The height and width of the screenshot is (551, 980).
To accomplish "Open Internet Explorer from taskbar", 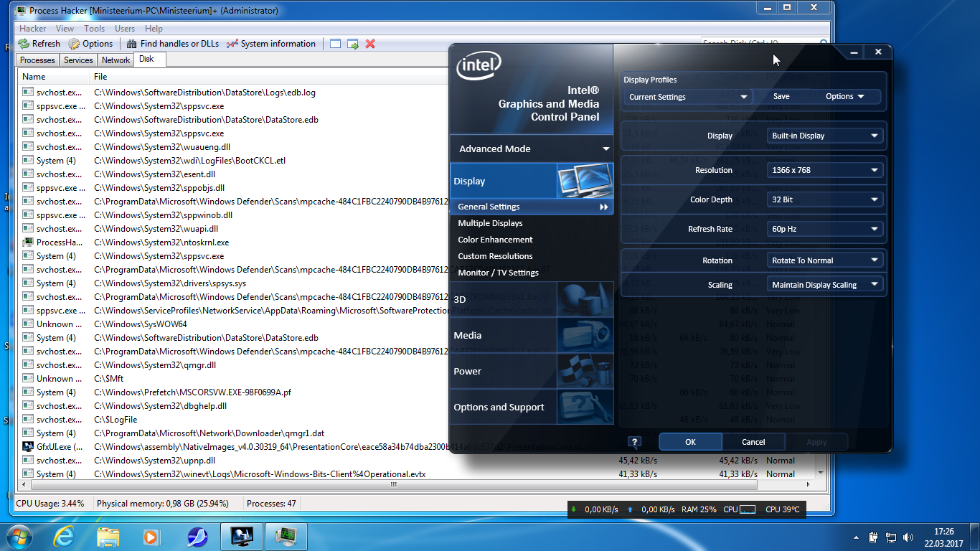I will tap(65, 536).
